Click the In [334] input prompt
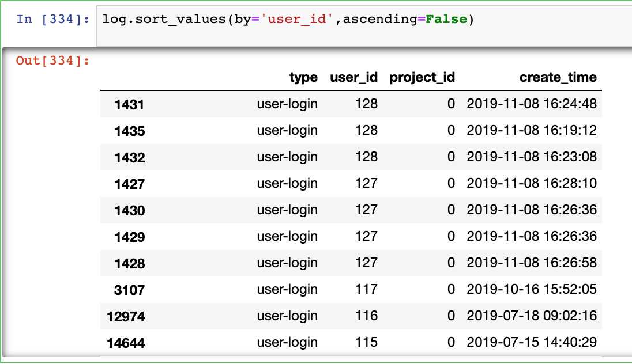The image size is (632, 364). point(53,19)
